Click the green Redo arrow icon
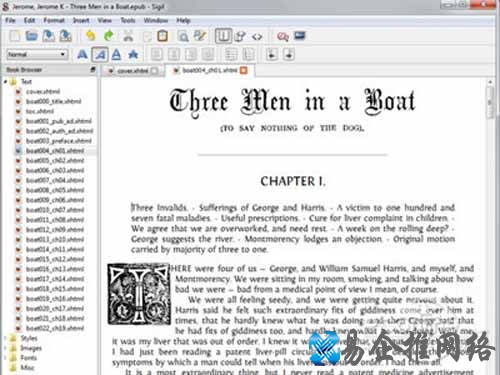This screenshot has height=375, width=500. tap(108, 36)
